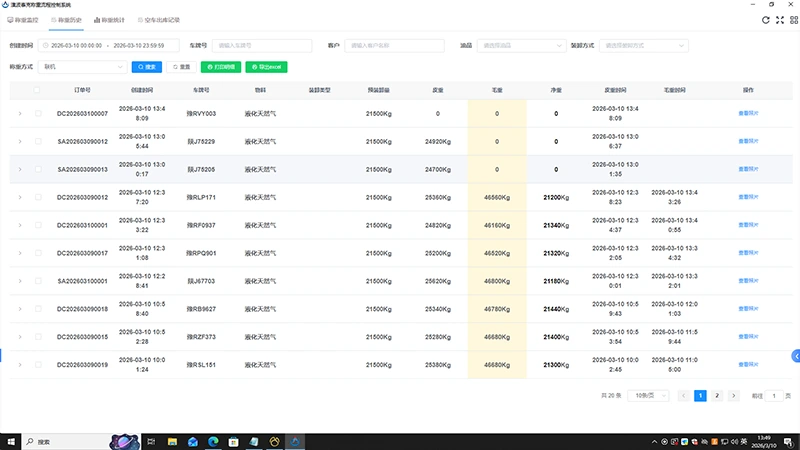Open the four-square grid icon at top right
Viewport: 800px width, 450px height.
pyautogui.click(x=794, y=20)
